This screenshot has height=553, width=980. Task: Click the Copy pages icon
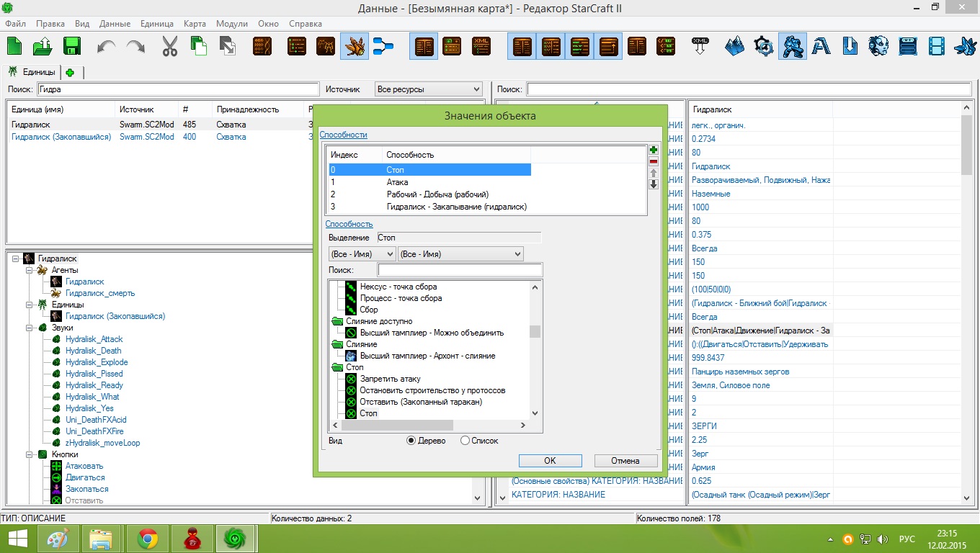point(198,47)
